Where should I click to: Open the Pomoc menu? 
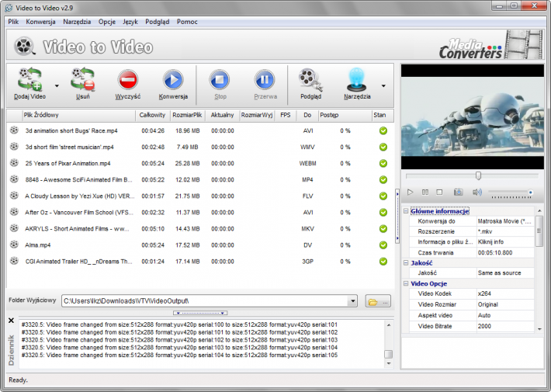tap(187, 22)
